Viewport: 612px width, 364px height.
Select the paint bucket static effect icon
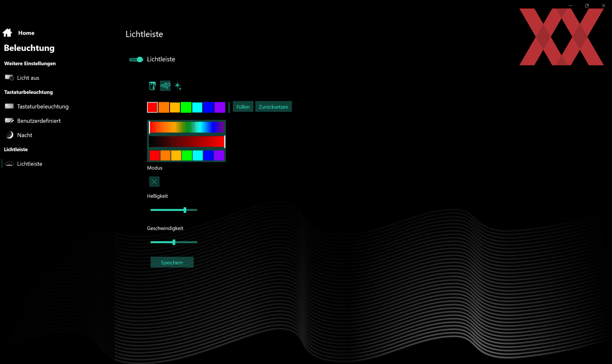(152, 86)
